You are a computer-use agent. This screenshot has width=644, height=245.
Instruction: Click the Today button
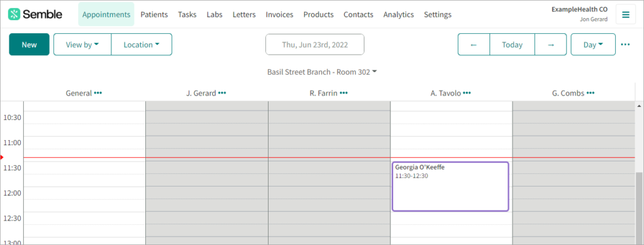[x=512, y=45]
